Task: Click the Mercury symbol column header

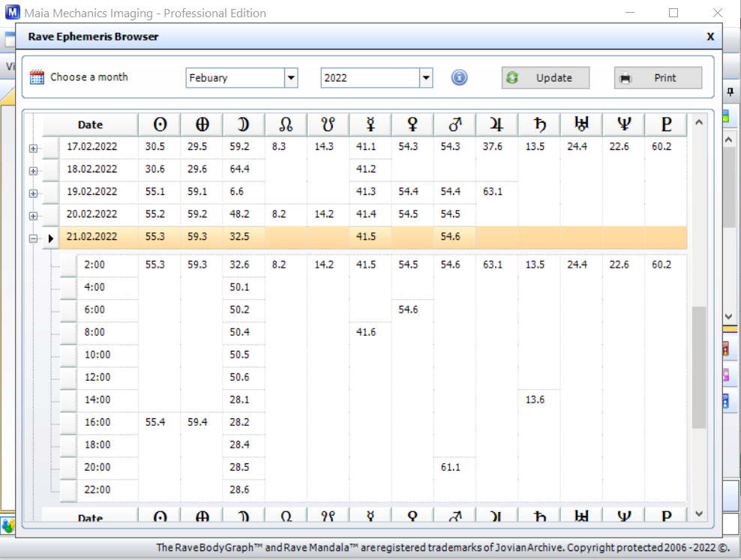Action: (366, 124)
